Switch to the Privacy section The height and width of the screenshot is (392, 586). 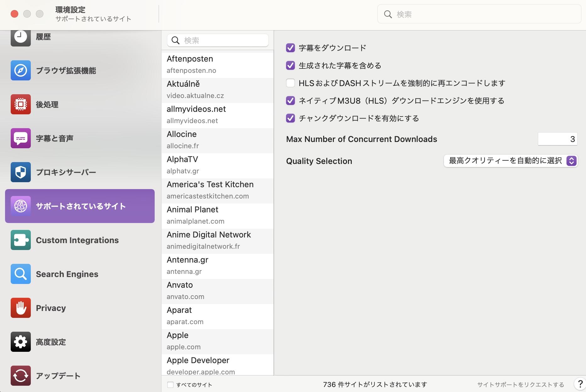(80, 308)
